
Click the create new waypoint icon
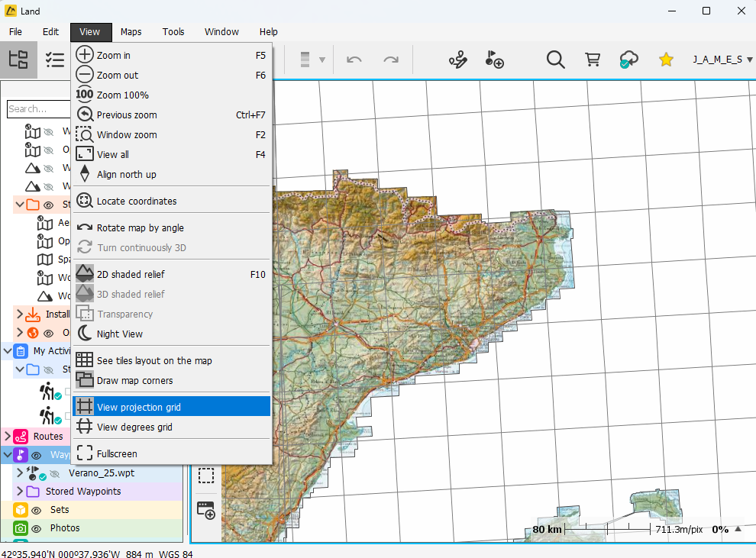click(x=494, y=60)
